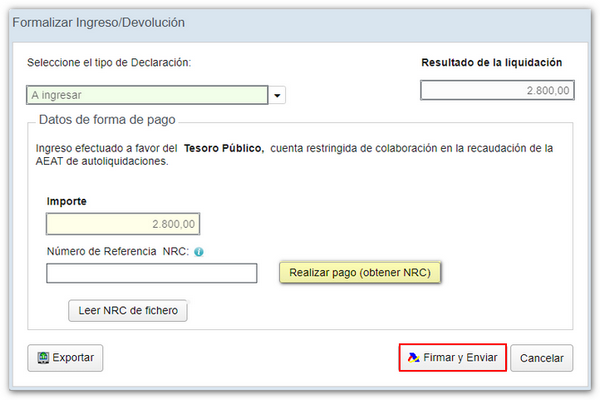Screen dimensions: 600x400
Task: Click Leer NRC de fichero button
Action: click(x=127, y=310)
